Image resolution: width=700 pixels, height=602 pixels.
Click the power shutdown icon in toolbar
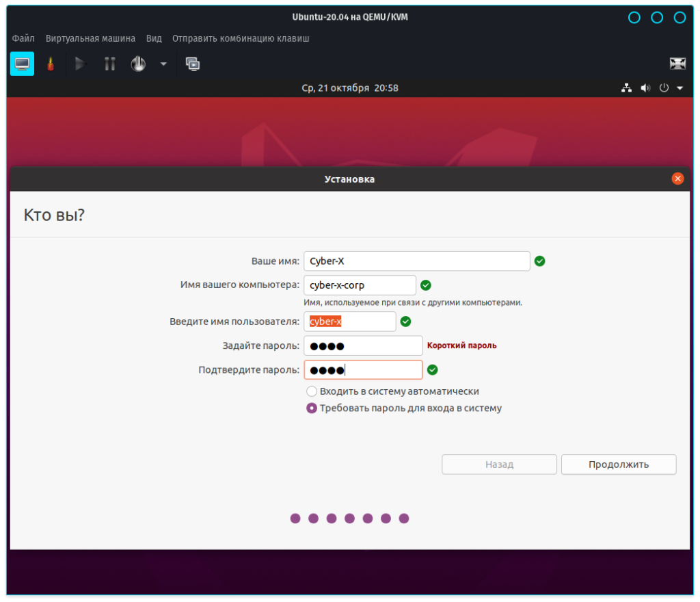(x=138, y=64)
